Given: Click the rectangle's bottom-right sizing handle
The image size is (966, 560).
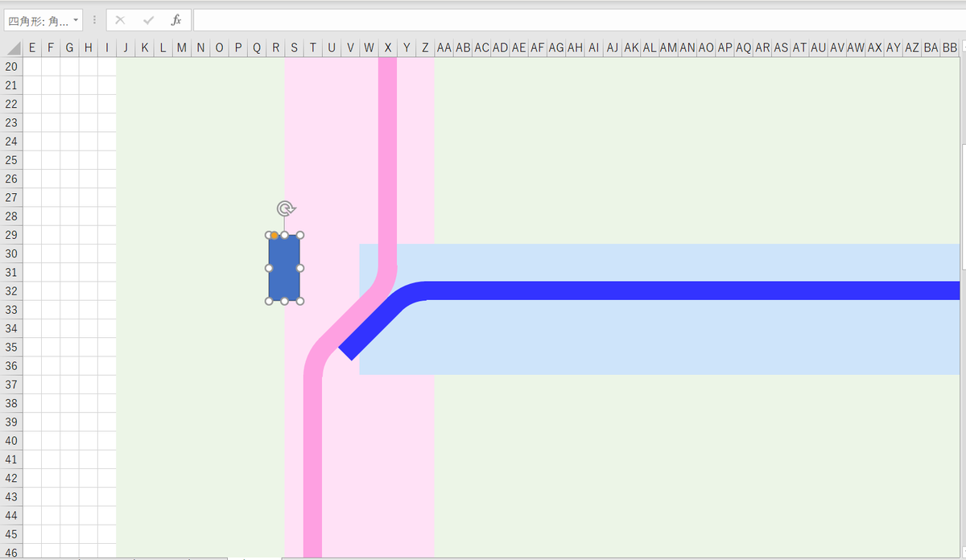Looking at the screenshot, I should pyautogui.click(x=300, y=301).
